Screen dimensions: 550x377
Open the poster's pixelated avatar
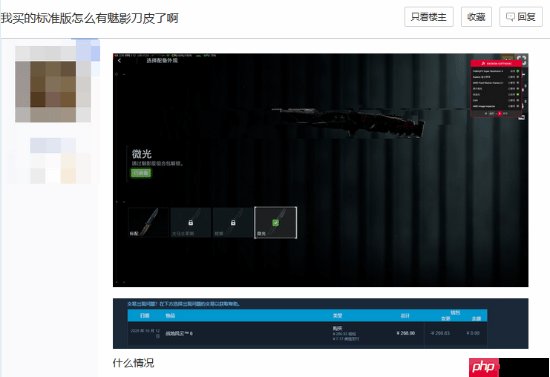pos(53,84)
